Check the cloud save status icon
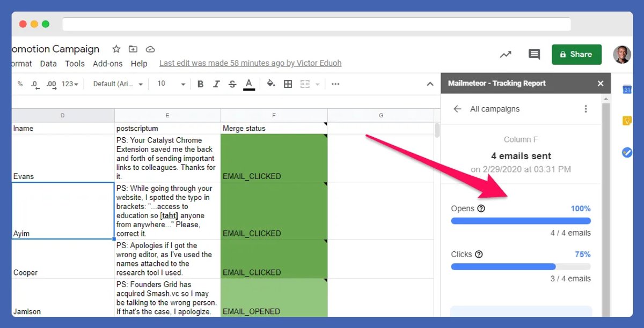The height and width of the screenshot is (328, 644). pyautogui.click(x=150, y=49)
